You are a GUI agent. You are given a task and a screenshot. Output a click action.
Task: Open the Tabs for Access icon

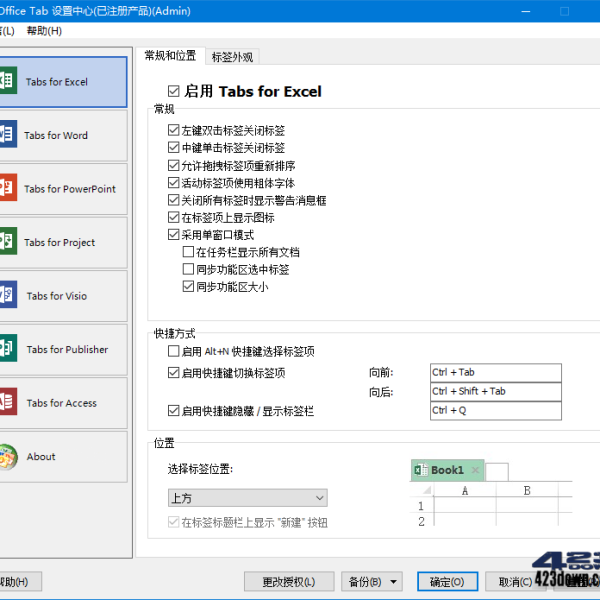pos(8,402)
